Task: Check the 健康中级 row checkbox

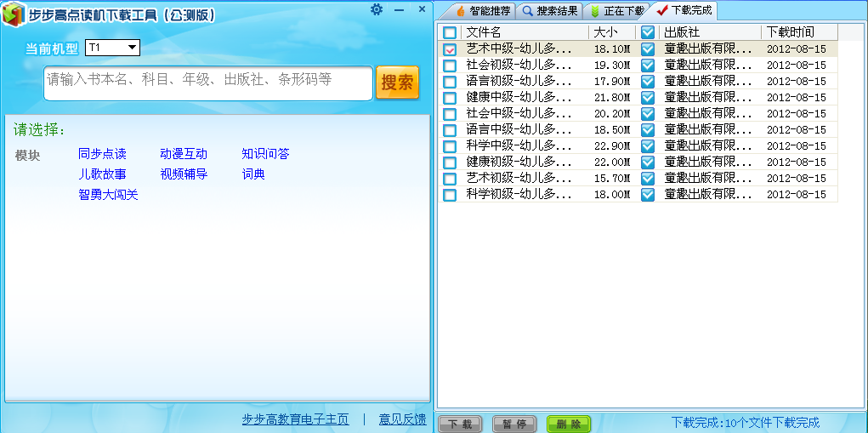Action: tap(450, 98)
